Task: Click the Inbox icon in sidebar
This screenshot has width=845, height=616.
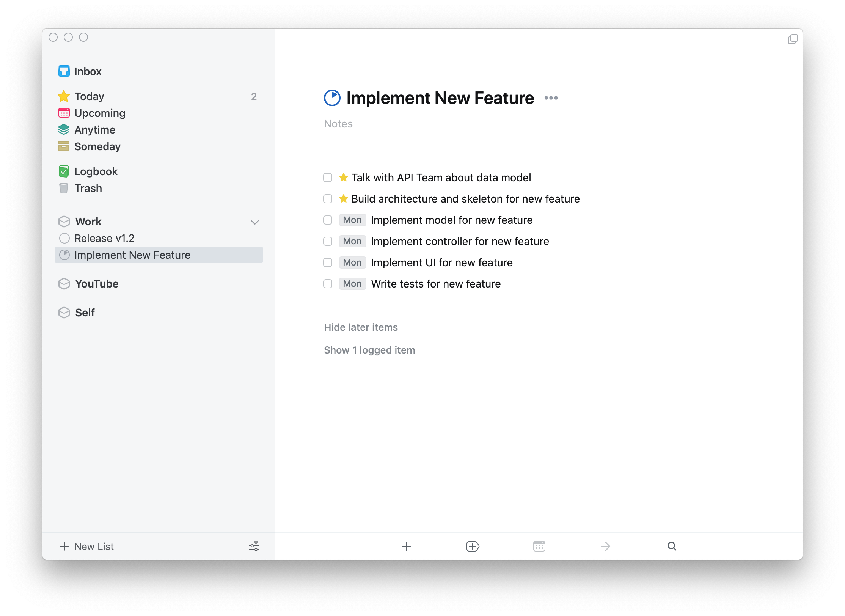Action: (64, 71)
